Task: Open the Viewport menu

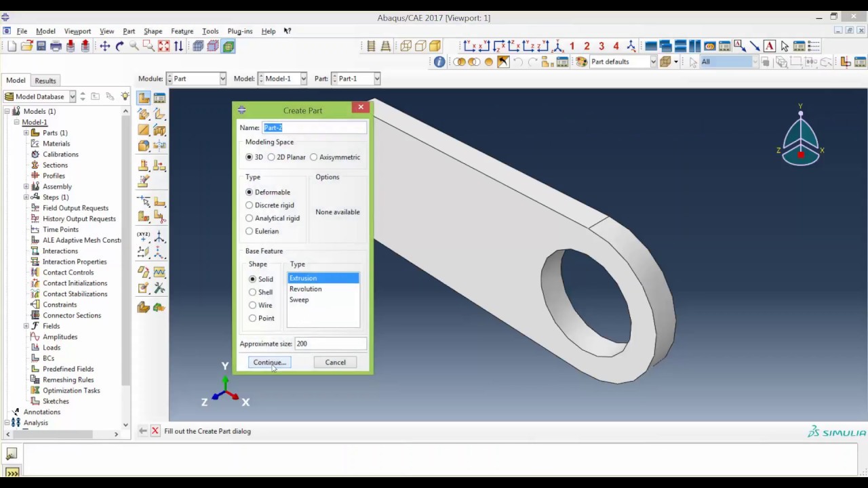Action: [x=77, y=31]
